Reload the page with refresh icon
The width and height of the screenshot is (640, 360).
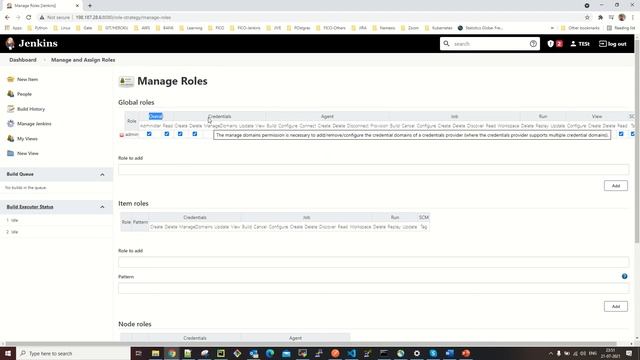(x=29, y=17)
